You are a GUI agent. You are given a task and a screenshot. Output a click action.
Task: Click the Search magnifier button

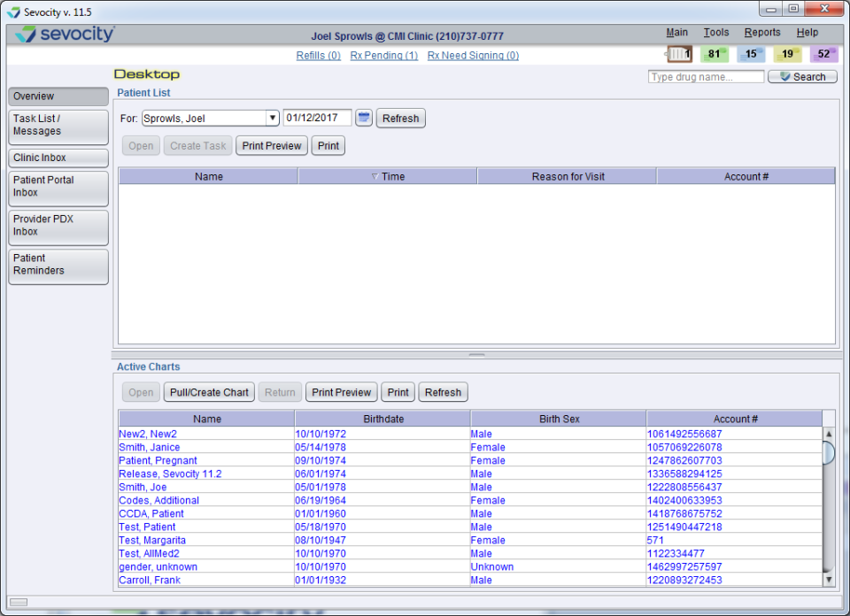(x=801, y=76)
